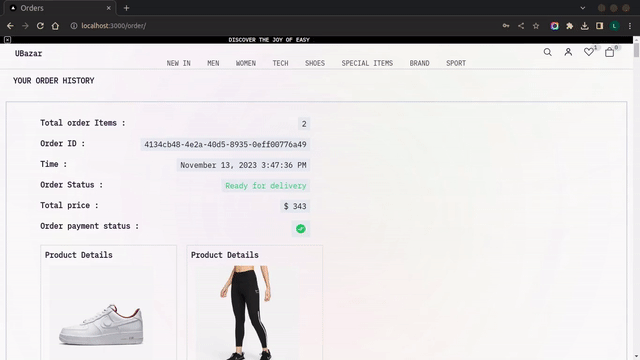Click the browser reload icon
This screenshot has width=640, height=360.
click(40, 26)
